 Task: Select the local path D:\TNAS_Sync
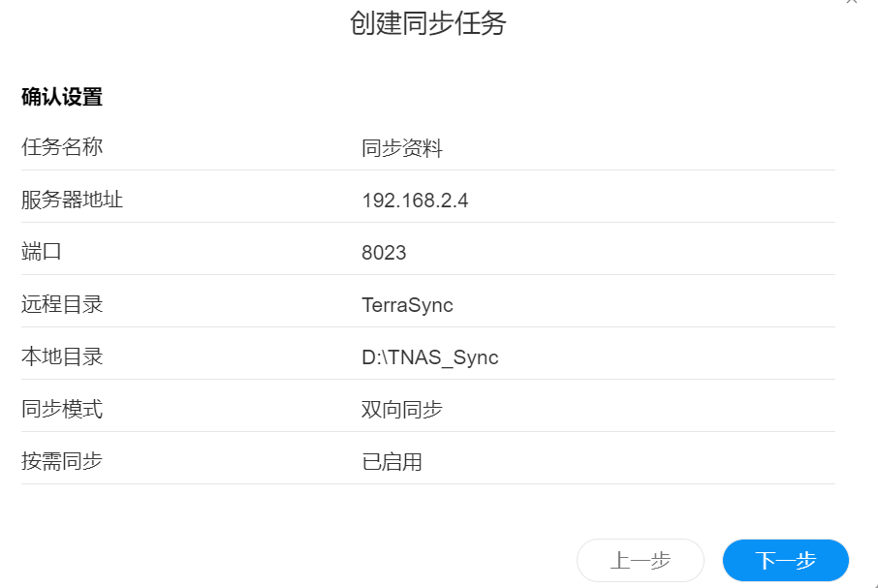pyautogui.click(x=430, y=357)
